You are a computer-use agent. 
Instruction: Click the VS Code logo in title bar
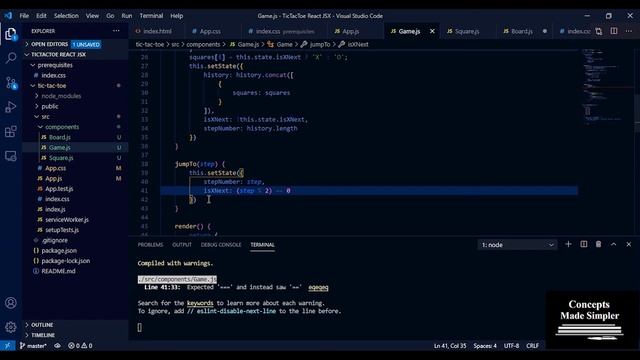[x=8, y=16]
